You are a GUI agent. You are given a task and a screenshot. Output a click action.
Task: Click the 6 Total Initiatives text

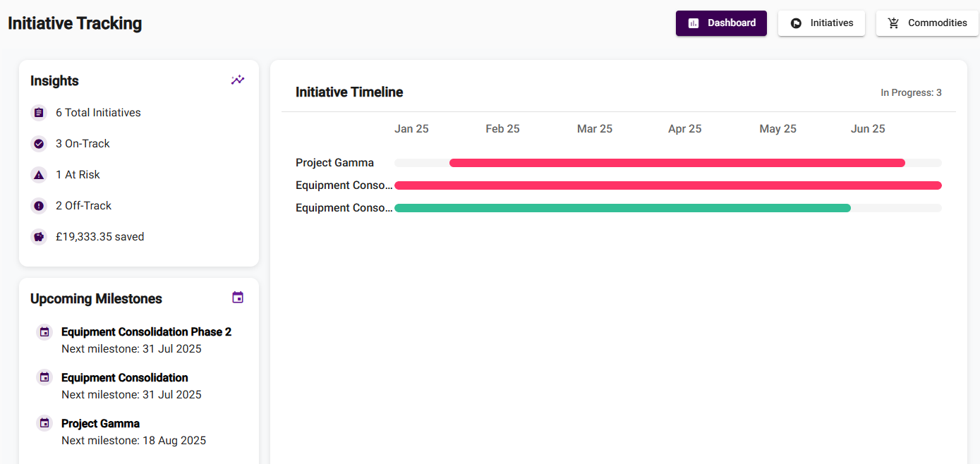point(98,113)
